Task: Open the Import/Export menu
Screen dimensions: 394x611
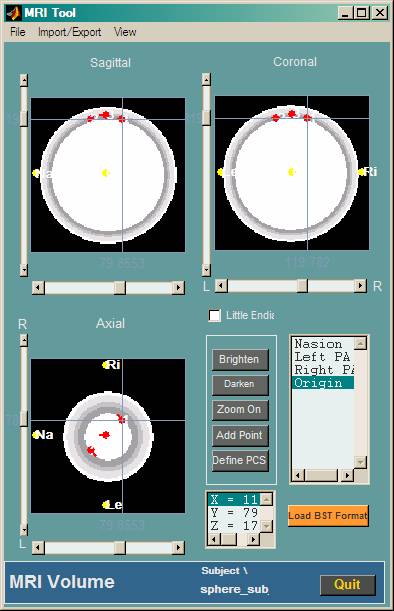Action: tap(69, 32)
